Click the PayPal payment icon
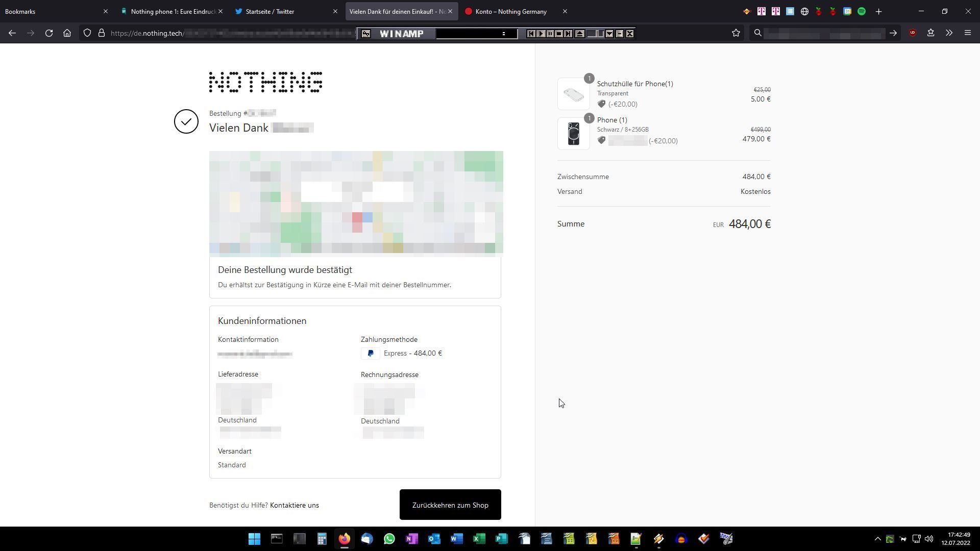This screenshot has width=980, height=551. (370, 353)
